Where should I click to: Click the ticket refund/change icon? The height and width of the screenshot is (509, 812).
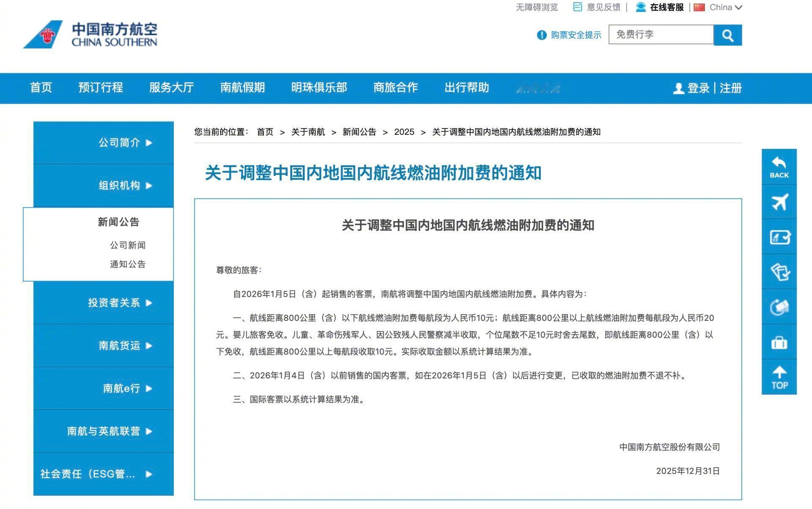(779, 307)
